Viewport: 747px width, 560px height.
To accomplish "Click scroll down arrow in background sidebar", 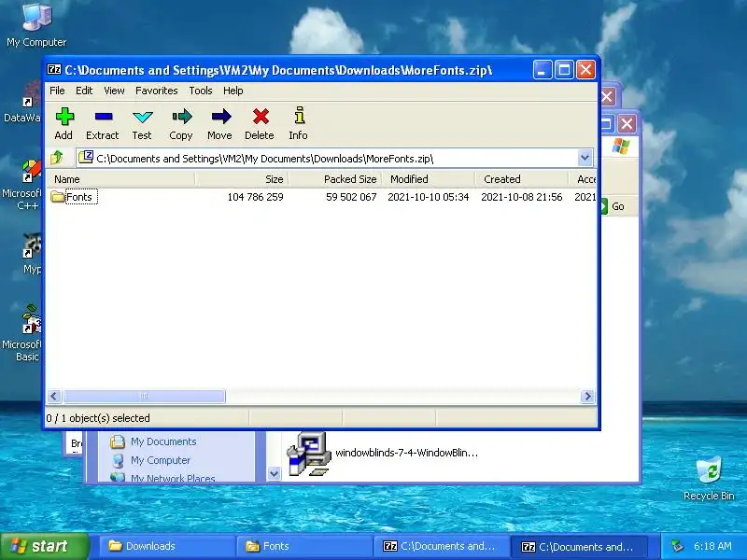I will point(274,474).
